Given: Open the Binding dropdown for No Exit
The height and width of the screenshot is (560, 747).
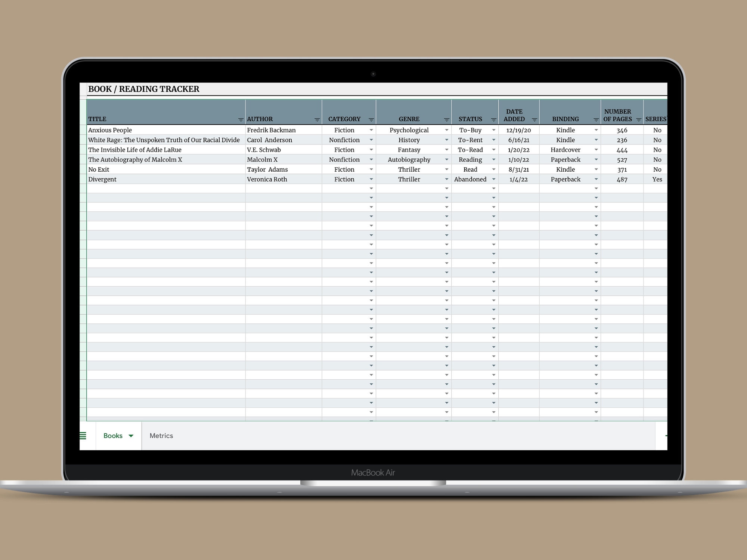Looking at the screenshot, I should click(596, 169).
